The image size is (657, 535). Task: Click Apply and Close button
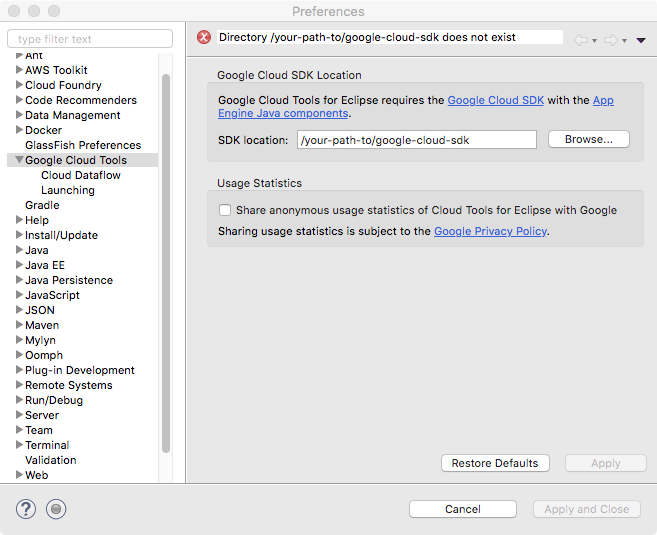tap(587, 509)
